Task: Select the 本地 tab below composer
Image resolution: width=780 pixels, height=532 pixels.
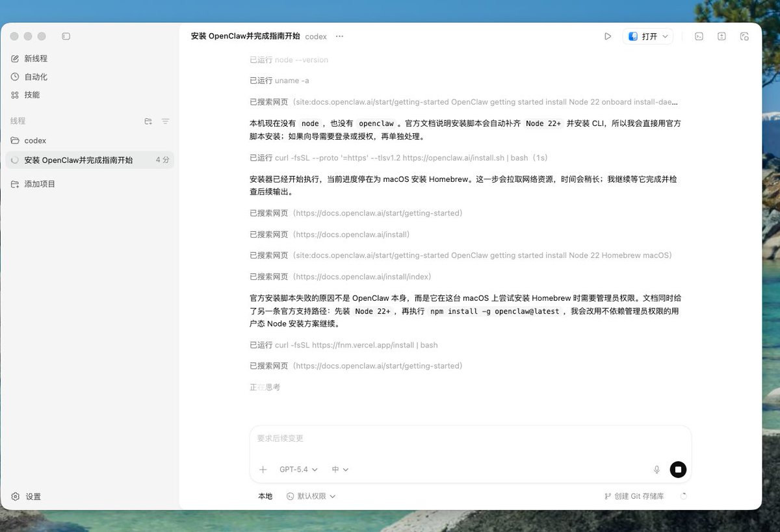Action: pos(265,496)
